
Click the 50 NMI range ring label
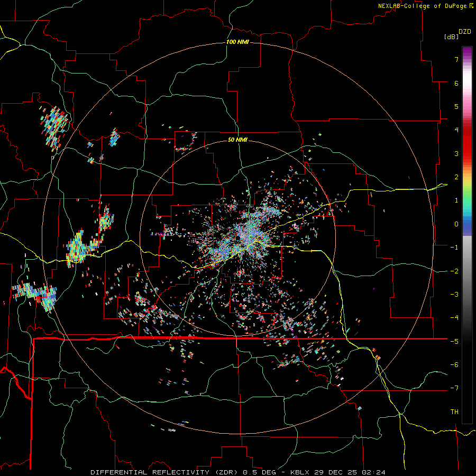237,140
